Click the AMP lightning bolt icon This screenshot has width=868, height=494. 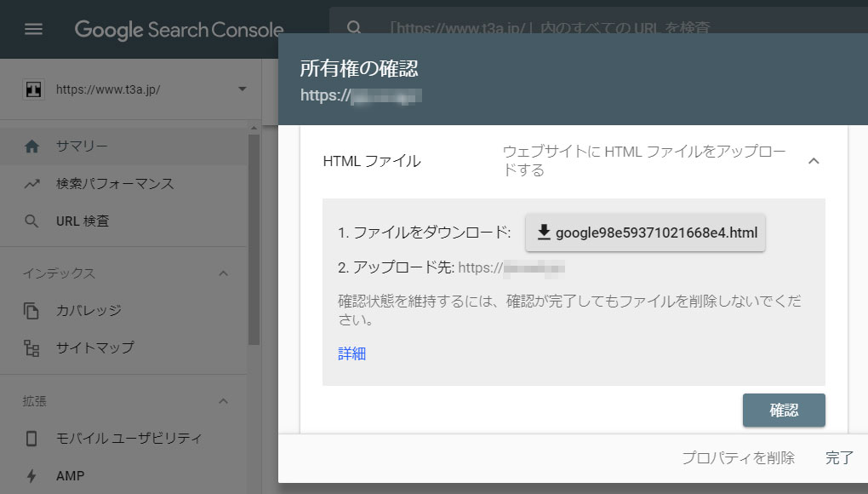coord(31,476)
